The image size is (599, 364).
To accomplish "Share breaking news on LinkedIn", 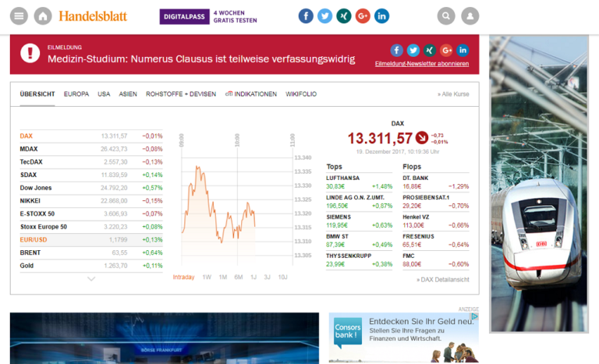I will point(463,50).
